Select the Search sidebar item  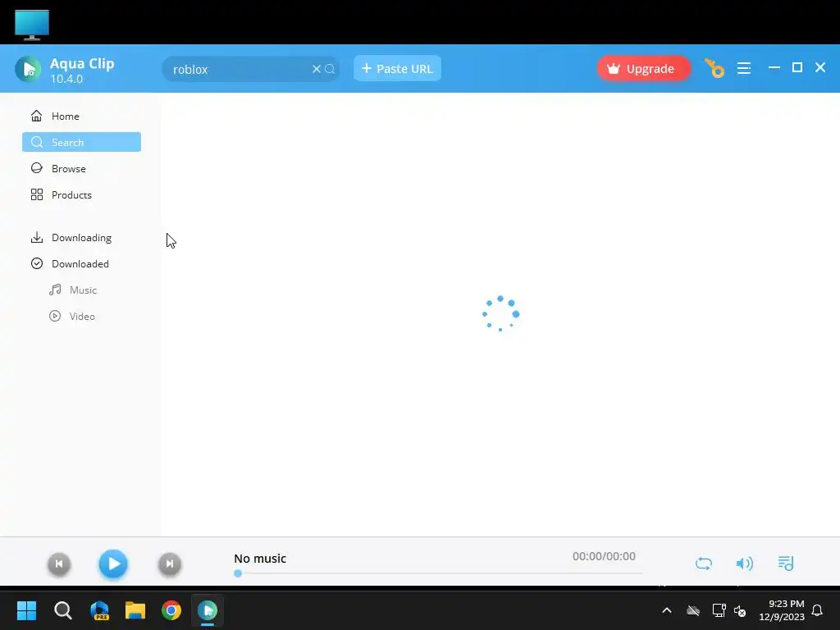[x=81, y=142]
